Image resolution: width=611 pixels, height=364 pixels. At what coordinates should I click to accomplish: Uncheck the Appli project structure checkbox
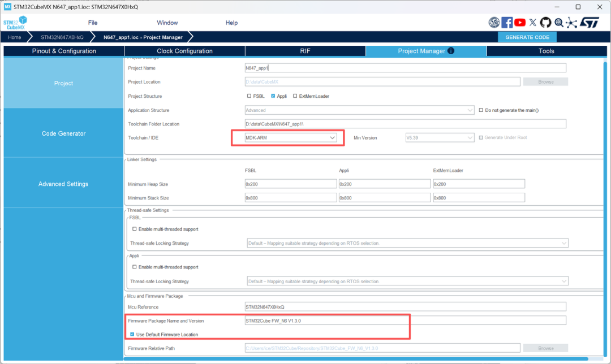pos(273,96)
